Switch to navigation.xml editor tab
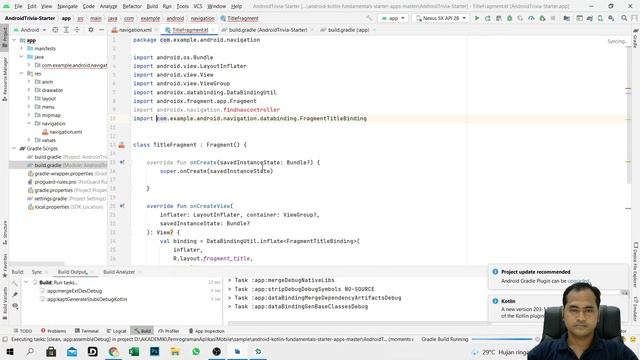640x360 pixels. pos(135,30)
